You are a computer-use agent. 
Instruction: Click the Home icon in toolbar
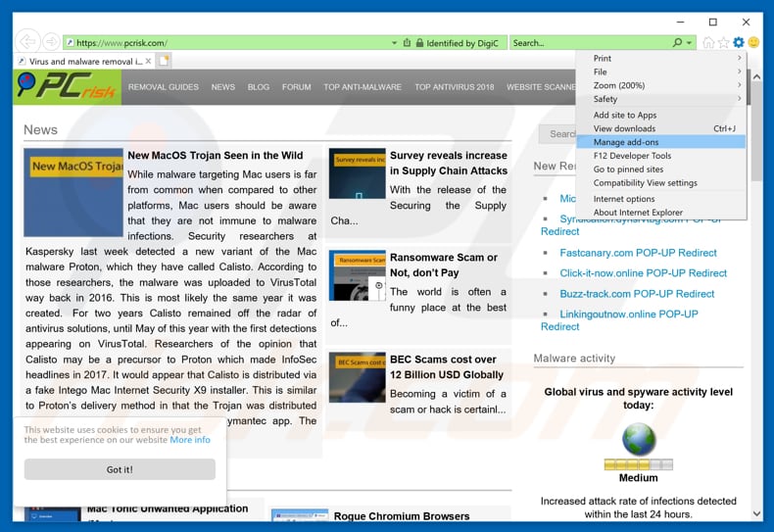pyautogui.click(x=707, y=42)
